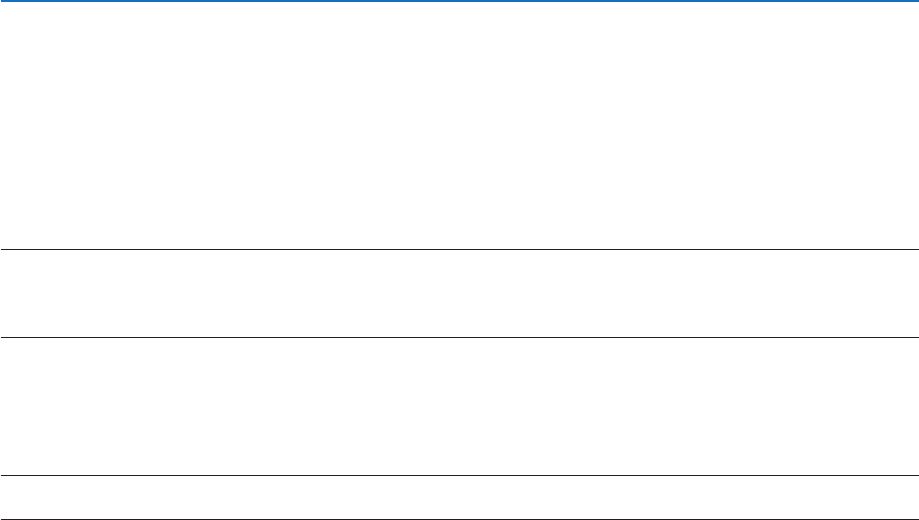The height and width of the screenshot is (520, 919).
Task: Click the blank row between first and second dividers
Action: click(x=459, y=294)
